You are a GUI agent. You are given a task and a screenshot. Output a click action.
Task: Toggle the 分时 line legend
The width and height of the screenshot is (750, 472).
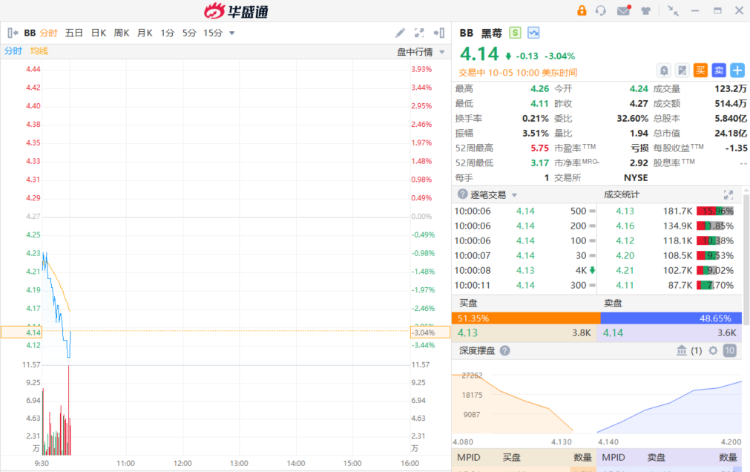pyautogui.click(x=13, y=50)
